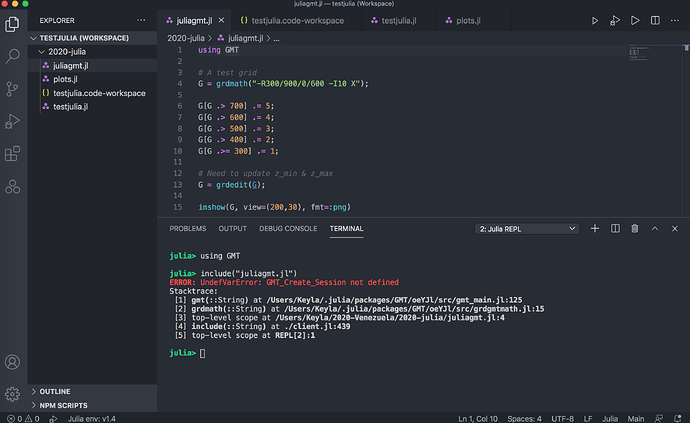690x423 pixels.
Task: Open the Accounts menu icon
Action: pyautogui.click(x=12, y=362)
